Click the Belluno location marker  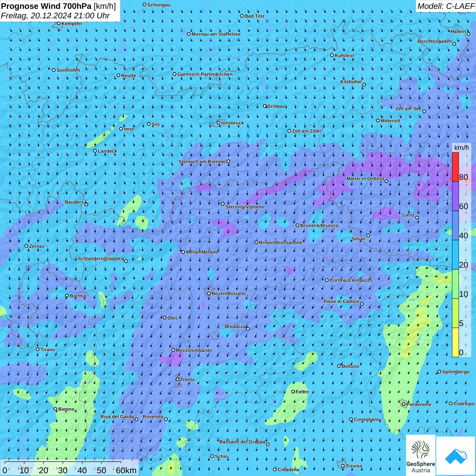pyautogui.click(x=339, y=366)
